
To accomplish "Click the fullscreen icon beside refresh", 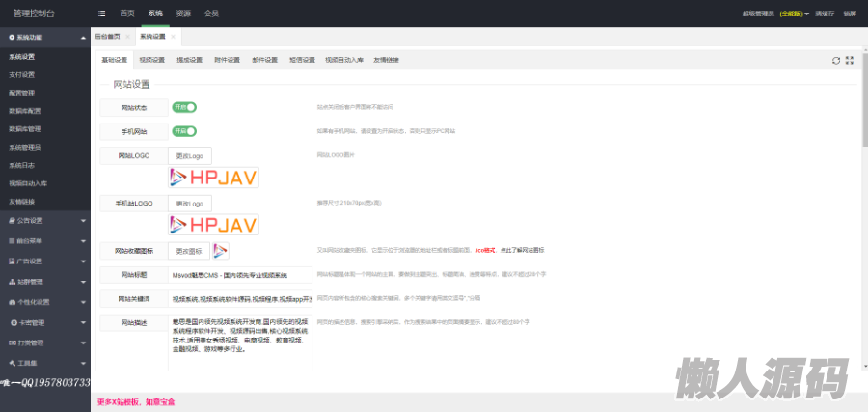I will (850, 61).
